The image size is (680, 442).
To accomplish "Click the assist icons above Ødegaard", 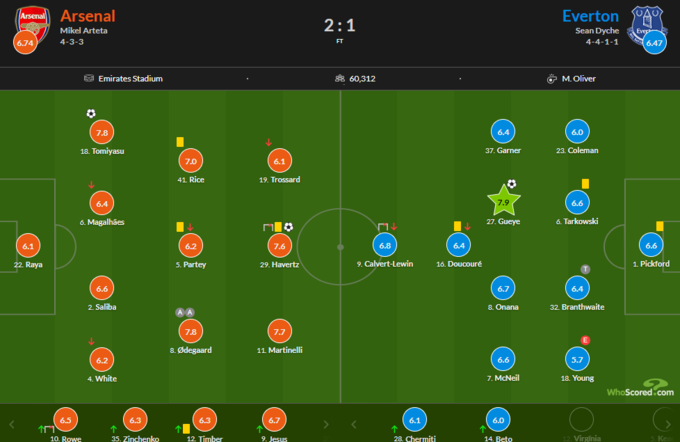I will pos(185,312).
